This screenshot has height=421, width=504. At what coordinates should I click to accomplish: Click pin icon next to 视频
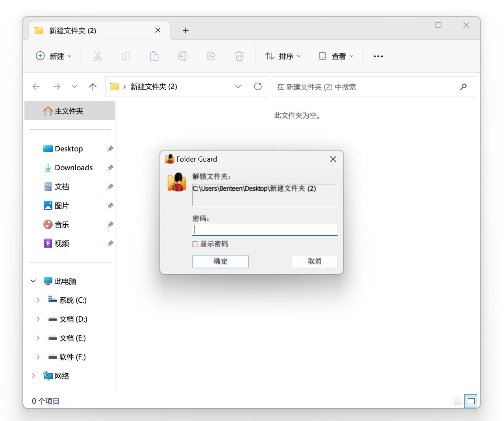110,244
